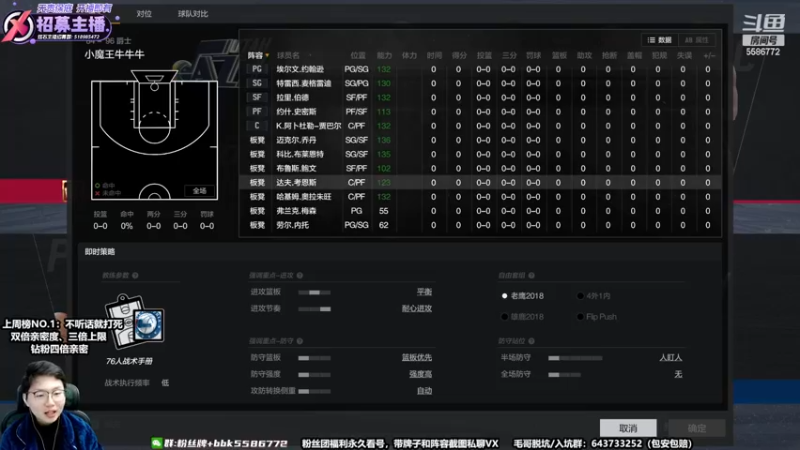This screenshot has height=450, width=800.
Task: Adjust the 进攻篮板 slider
Action: (314, 292)
